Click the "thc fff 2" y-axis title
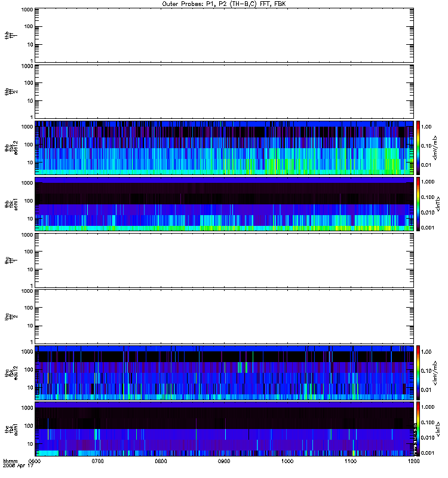Screen dimensions: 448x478 11,317
